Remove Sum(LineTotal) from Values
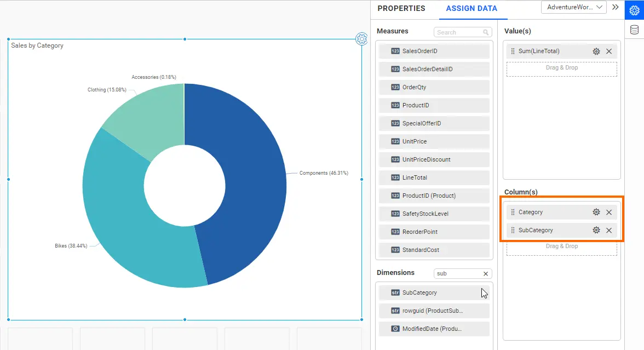644x350 pixels. click(609, 51)
